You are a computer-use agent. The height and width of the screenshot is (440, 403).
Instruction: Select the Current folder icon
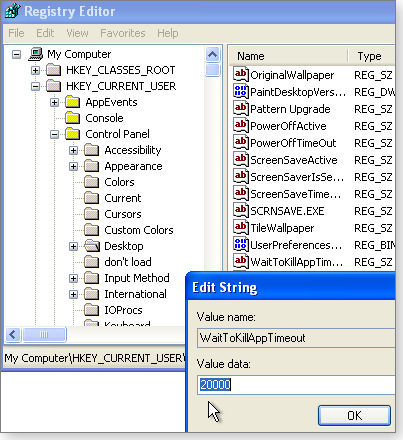tap(91, 198)
